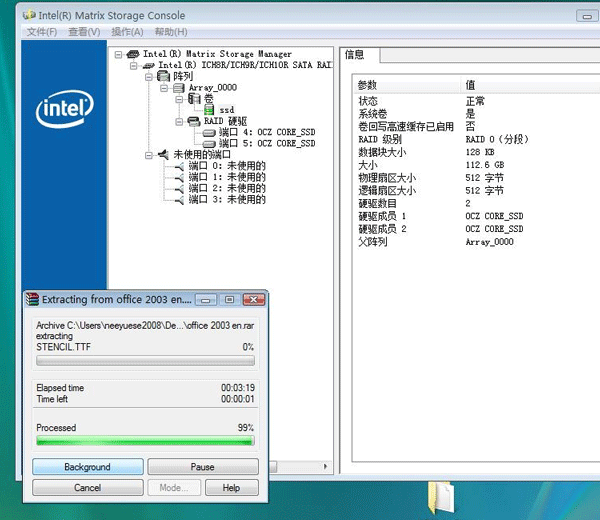Select 端口 1: 未使用的
This screenshot has height=520, width=600.
point(227,177)
